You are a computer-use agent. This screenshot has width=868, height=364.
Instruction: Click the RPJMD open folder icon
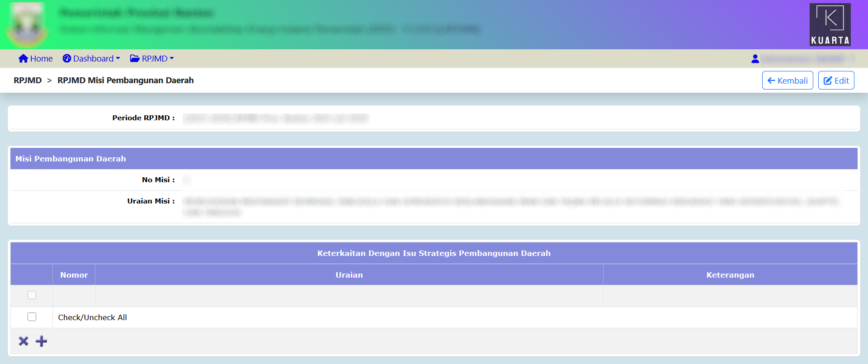135,59
